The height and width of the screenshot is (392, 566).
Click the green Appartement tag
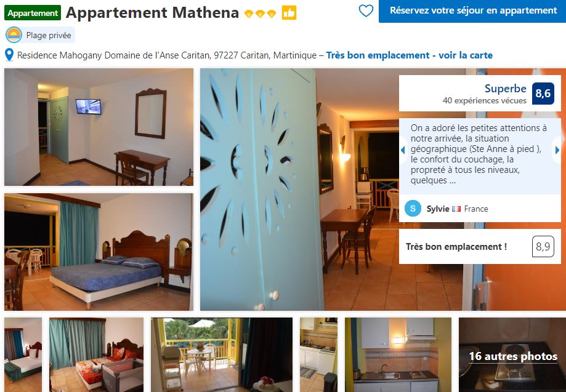click(x=33, y=13)
